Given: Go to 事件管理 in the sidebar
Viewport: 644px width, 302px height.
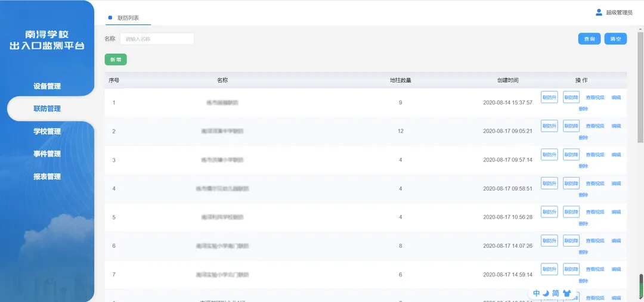Looking at the screenshot, I should pos(47,154).
